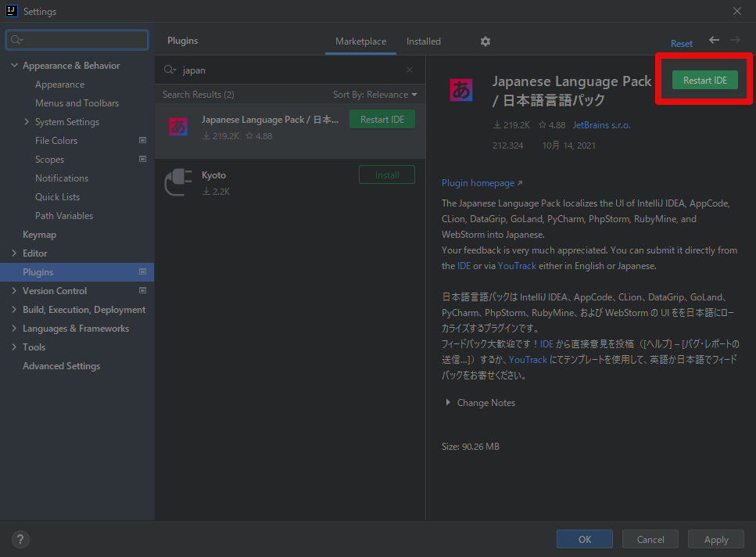This screenshot has width=756, height=557.
Task: Click the IDE link in Japanese description
Action: 546,344
